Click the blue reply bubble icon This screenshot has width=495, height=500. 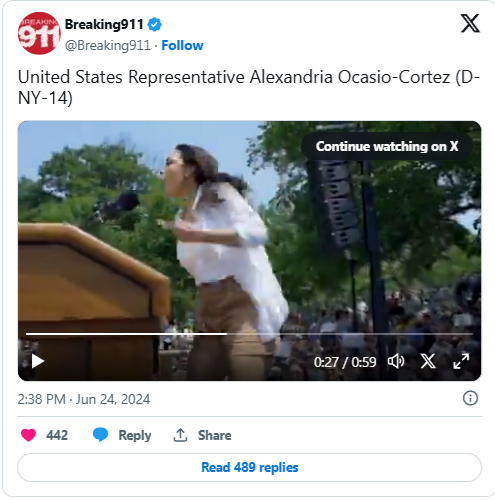100,435
